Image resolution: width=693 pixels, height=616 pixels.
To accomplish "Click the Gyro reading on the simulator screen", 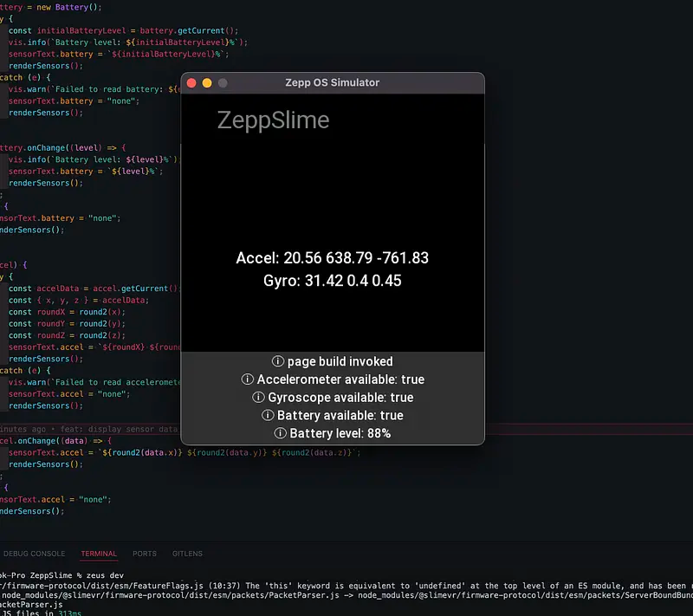I will click(332, 281).
